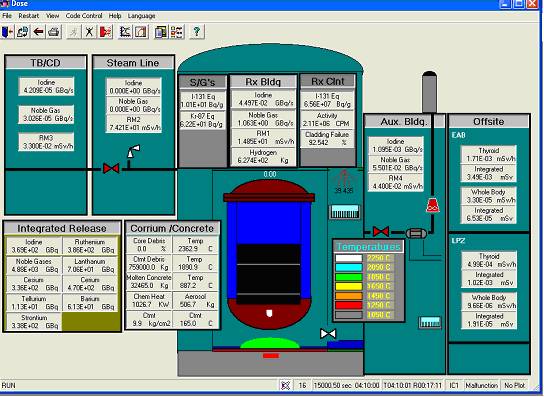Screen dimensions: 544x397
Task: Click the green question-mark help icon
Action: (x=197, y=32)
